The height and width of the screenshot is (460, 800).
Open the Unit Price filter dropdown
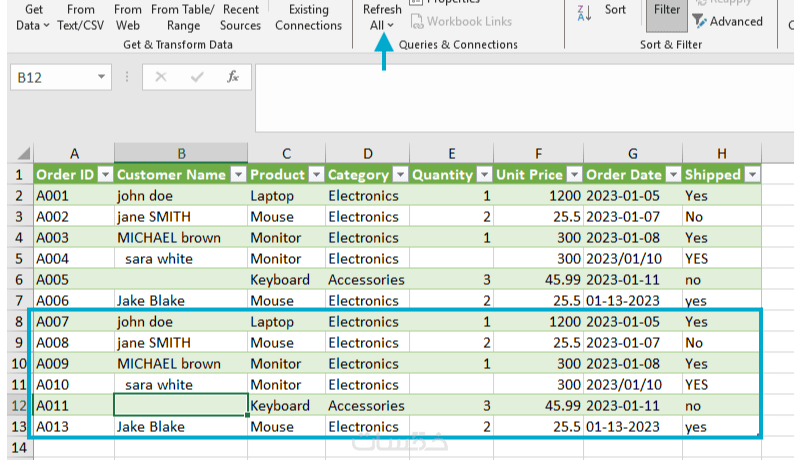point(574,174)
